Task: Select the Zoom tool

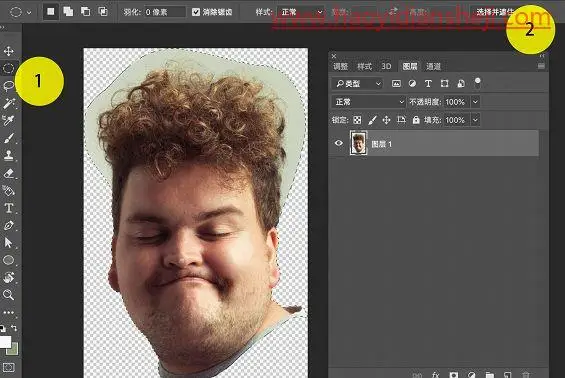Action: click(9, 295)
